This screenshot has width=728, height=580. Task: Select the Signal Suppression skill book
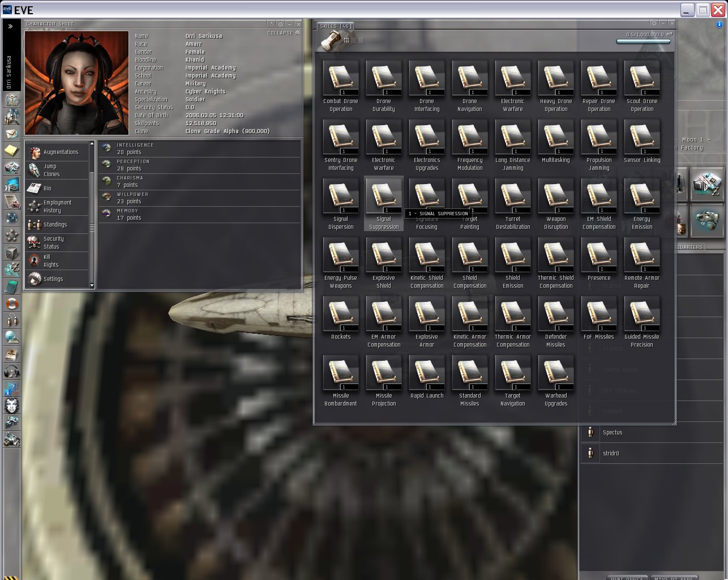point(384,204)
